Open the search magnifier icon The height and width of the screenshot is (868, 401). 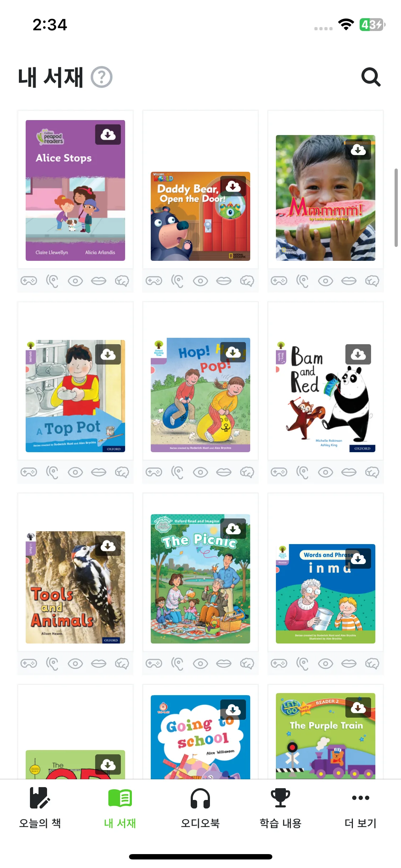[x=371, y=77]
